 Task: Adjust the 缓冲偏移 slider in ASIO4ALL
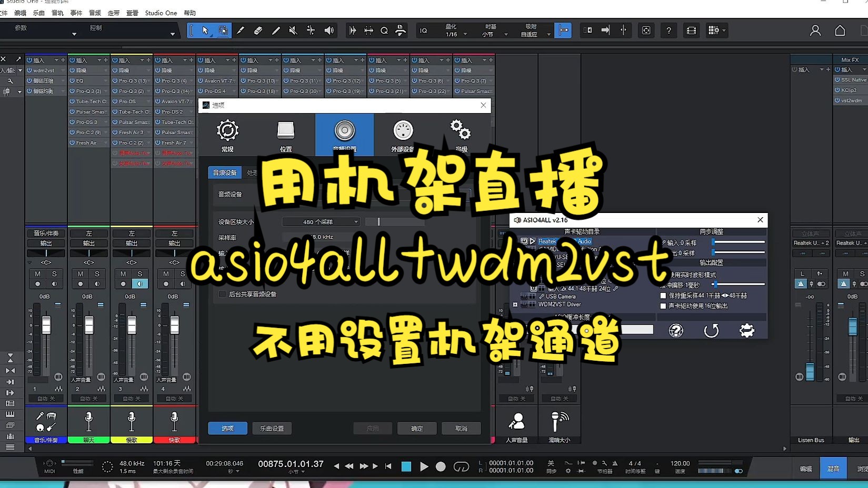coord(738,284)
